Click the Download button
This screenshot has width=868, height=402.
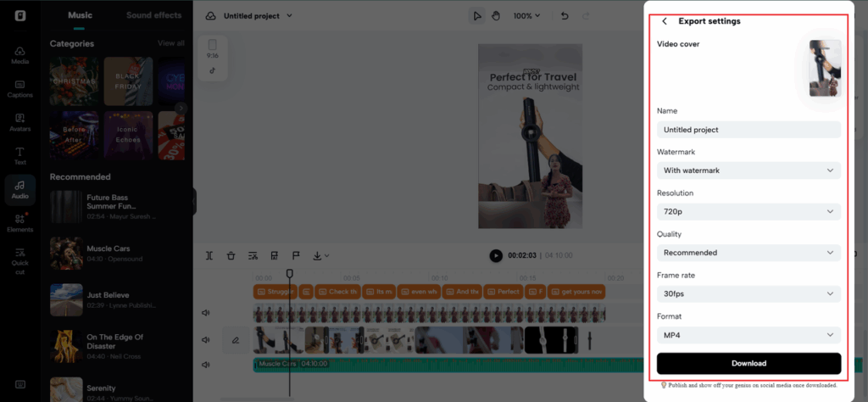[748, 363]
